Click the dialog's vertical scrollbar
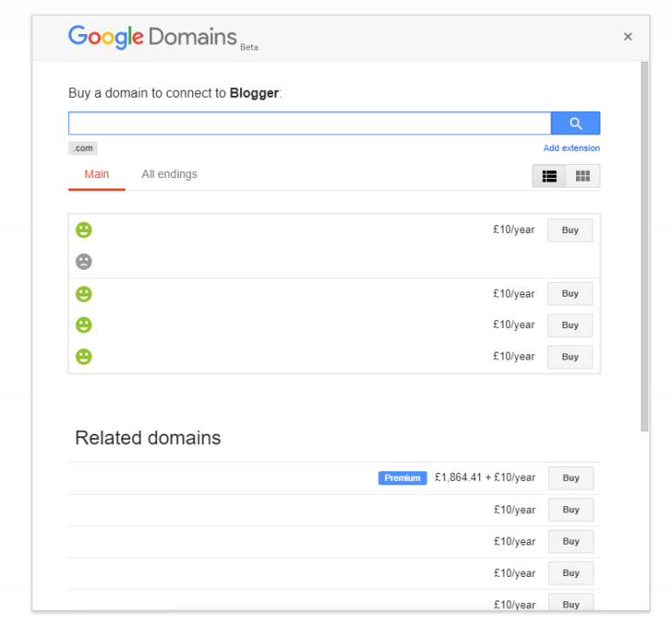This screenshot has height=624, width=672. pyautogui.click(x=645, y=244)
